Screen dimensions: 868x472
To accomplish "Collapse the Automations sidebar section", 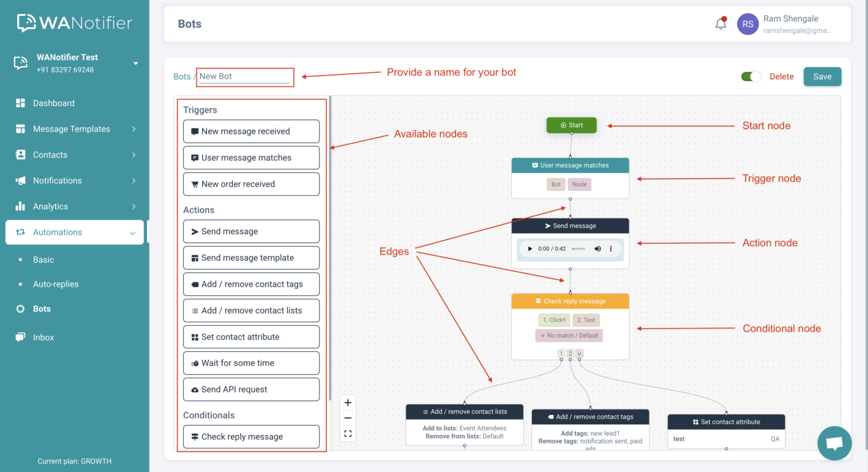I will point(57,232).
